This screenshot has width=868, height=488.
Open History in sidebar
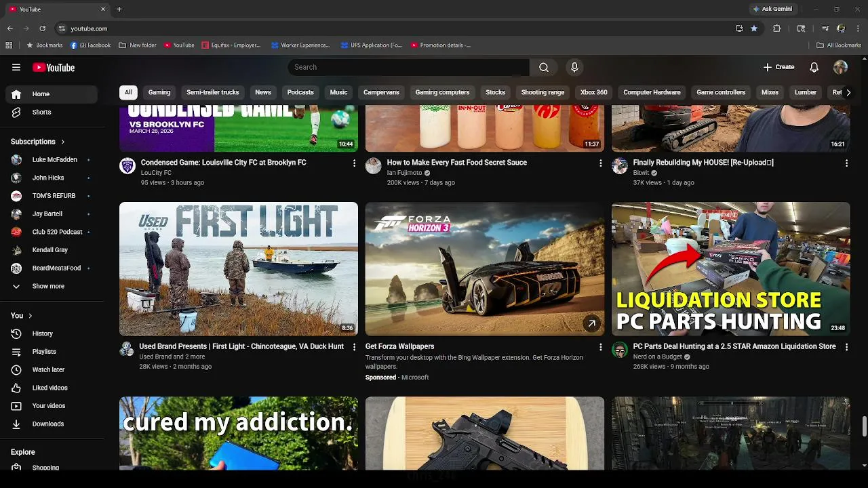tap(52, 333)
